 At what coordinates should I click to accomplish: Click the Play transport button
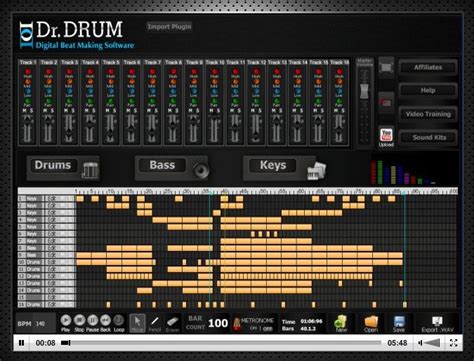tap(66, 320)
